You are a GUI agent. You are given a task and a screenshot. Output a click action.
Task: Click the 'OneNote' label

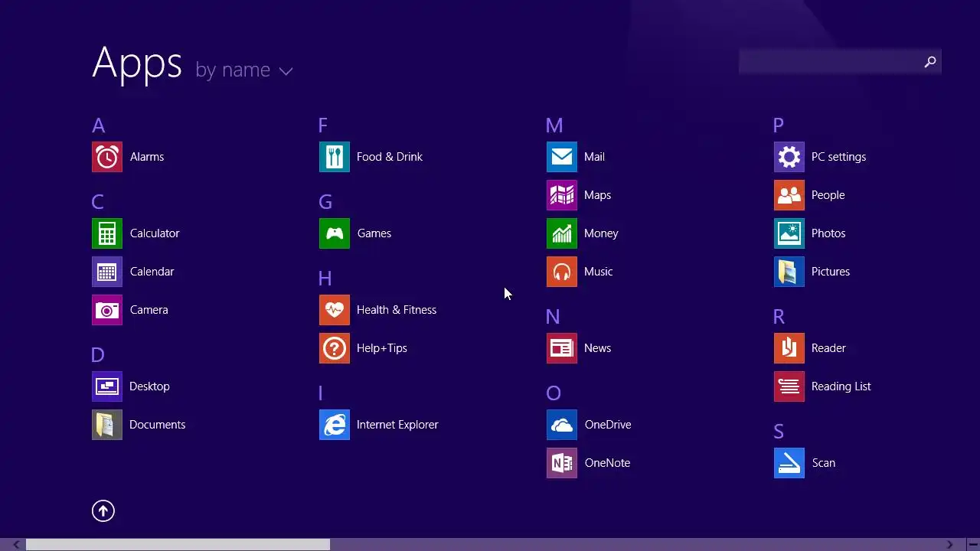pyautogui.click(x=607, y=463)
